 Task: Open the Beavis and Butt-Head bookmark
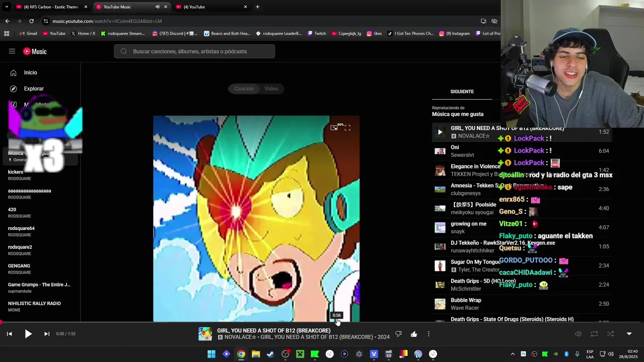point(227,34)
